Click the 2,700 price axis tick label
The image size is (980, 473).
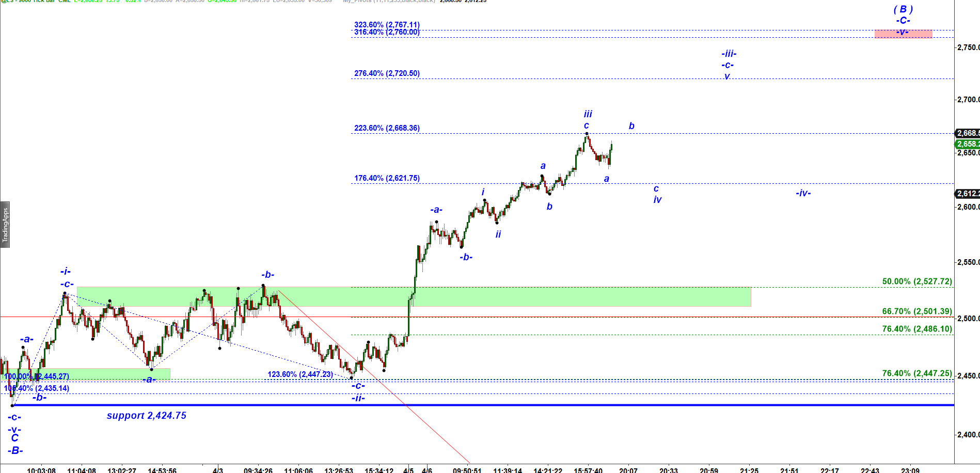pyautogui.click(x=969, y=100)
